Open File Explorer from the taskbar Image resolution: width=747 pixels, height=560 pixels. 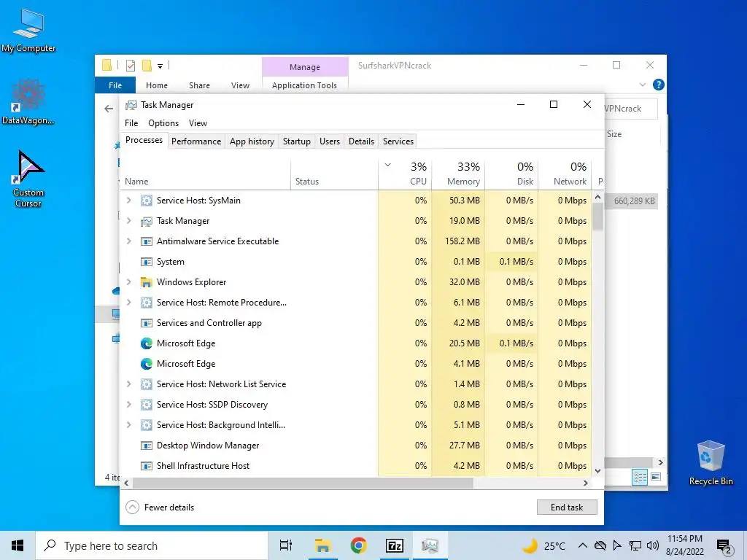tap(322, 545)
